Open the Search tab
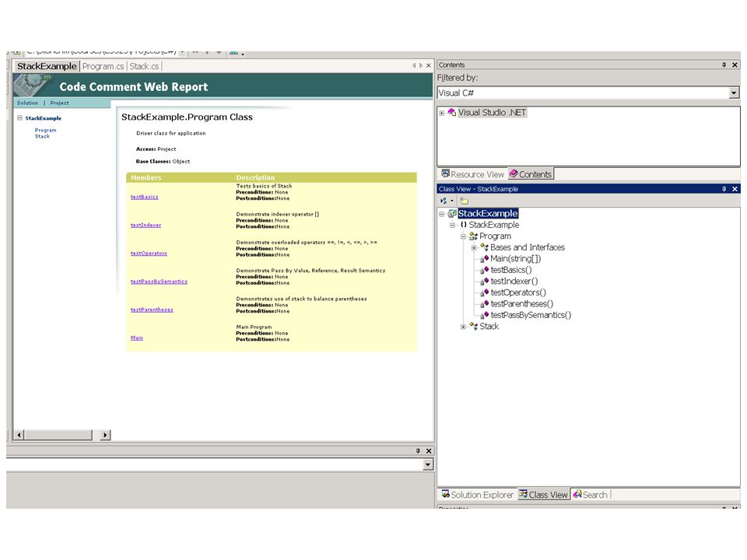 point(591,495)
